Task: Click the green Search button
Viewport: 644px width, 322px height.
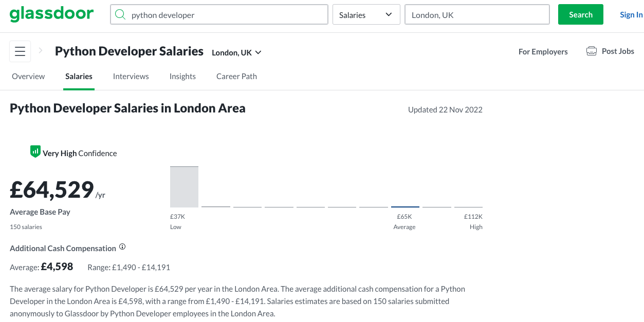Action: click(581, 14)
